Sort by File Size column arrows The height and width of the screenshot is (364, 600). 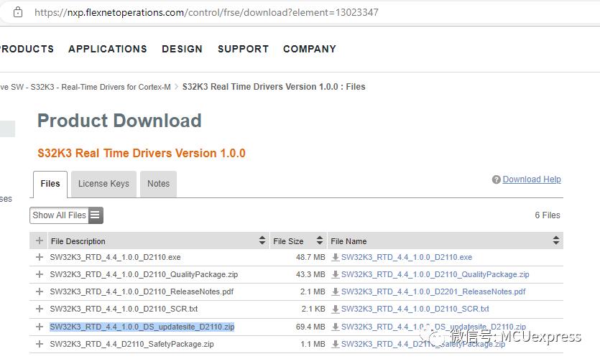pos(320,241)
